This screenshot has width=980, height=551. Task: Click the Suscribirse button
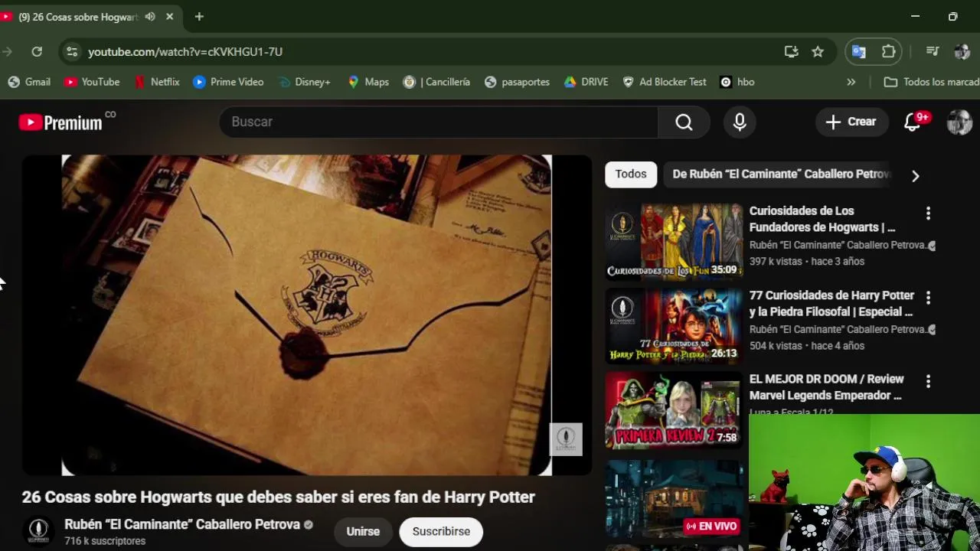pyautogui.click(x=441, y=531)
